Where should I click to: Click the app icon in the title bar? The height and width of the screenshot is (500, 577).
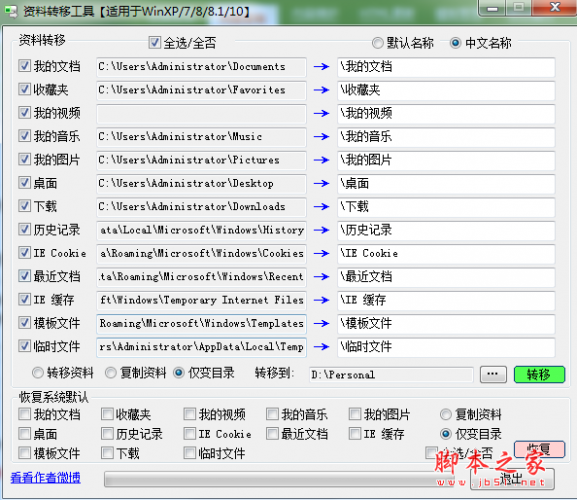[x=11, y=11]
